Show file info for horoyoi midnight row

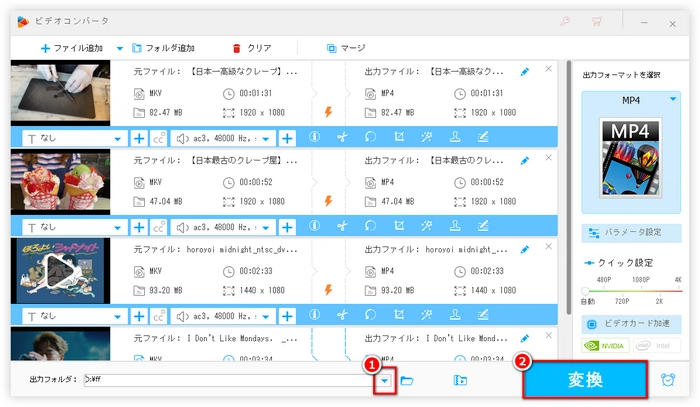[x=314, y=315]
